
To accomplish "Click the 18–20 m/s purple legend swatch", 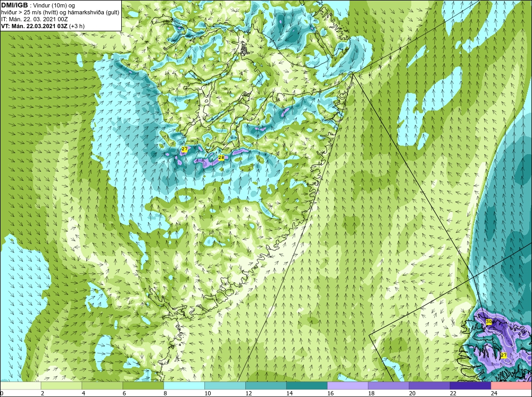I will pos(388,386).
